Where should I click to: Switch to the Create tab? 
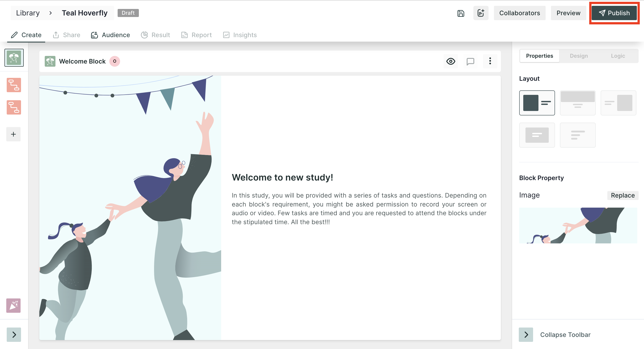[x=26, y=35]
